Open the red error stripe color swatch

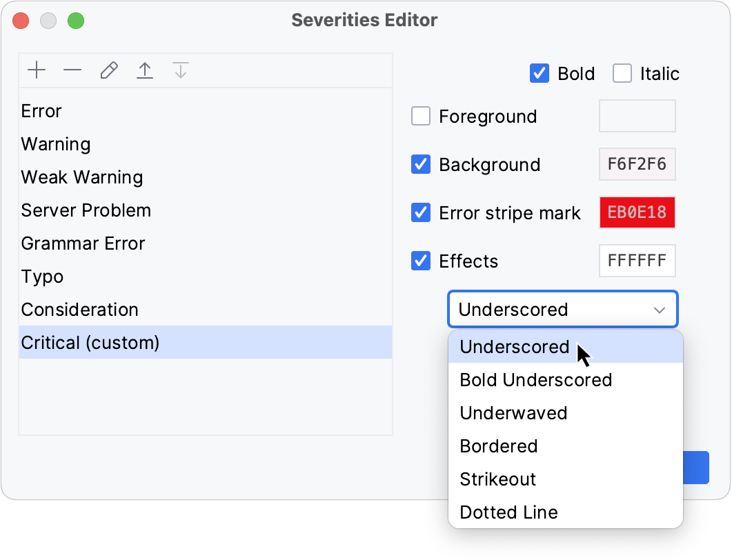(x=637, y=212)
